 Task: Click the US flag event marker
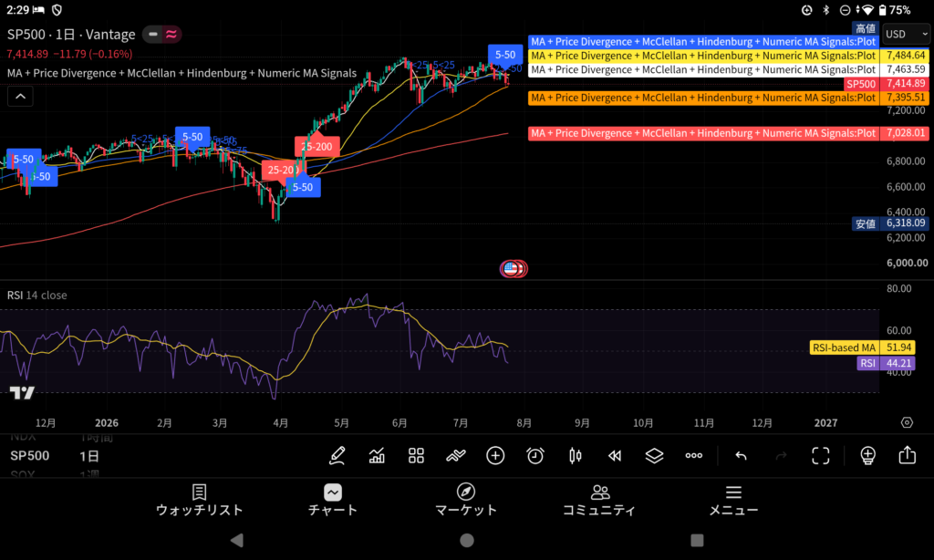coord(511,269)
